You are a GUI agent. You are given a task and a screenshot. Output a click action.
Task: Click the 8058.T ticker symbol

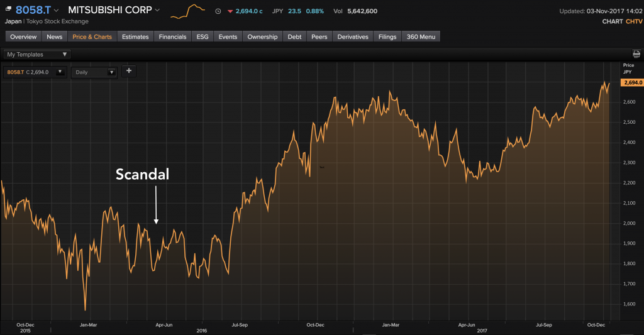(x=33, y=10)
